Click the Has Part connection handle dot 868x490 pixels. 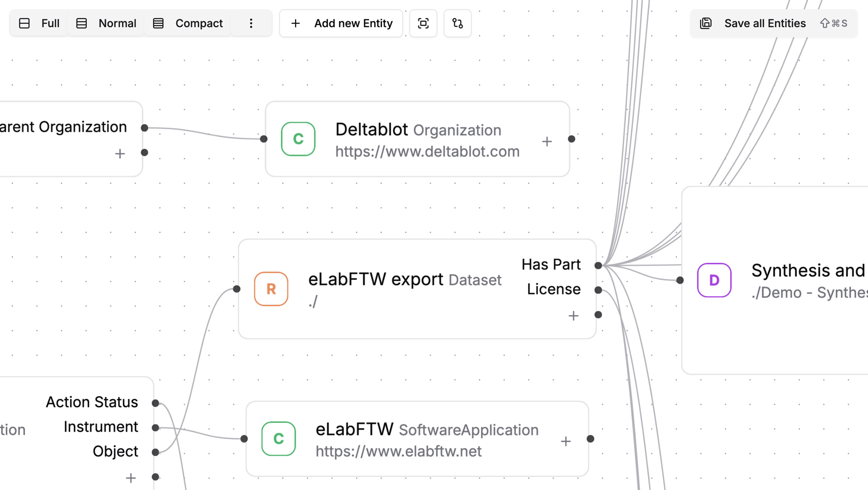pos(598,265)
